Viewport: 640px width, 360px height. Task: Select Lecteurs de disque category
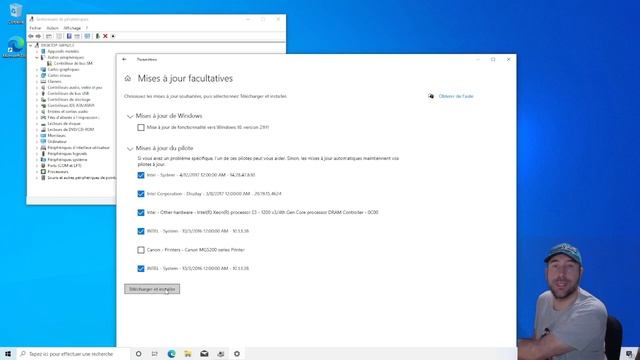click(x=64, y=124)
